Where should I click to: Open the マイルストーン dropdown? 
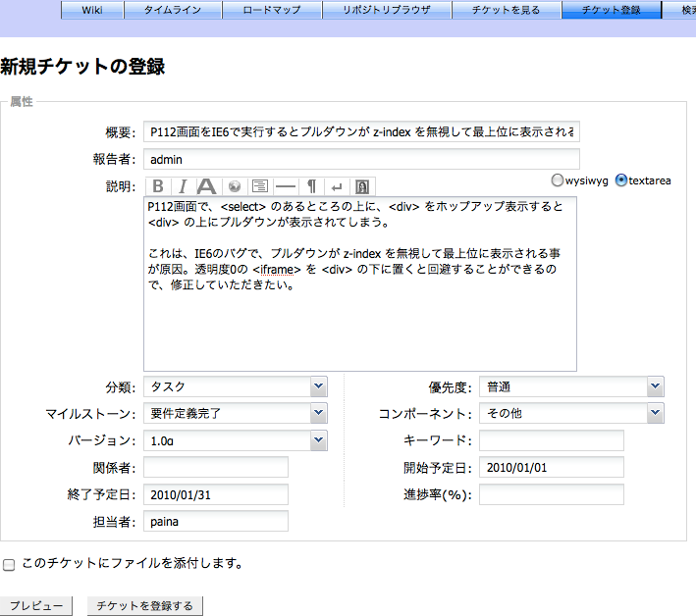pyautogui.click(x=235, y=413)
